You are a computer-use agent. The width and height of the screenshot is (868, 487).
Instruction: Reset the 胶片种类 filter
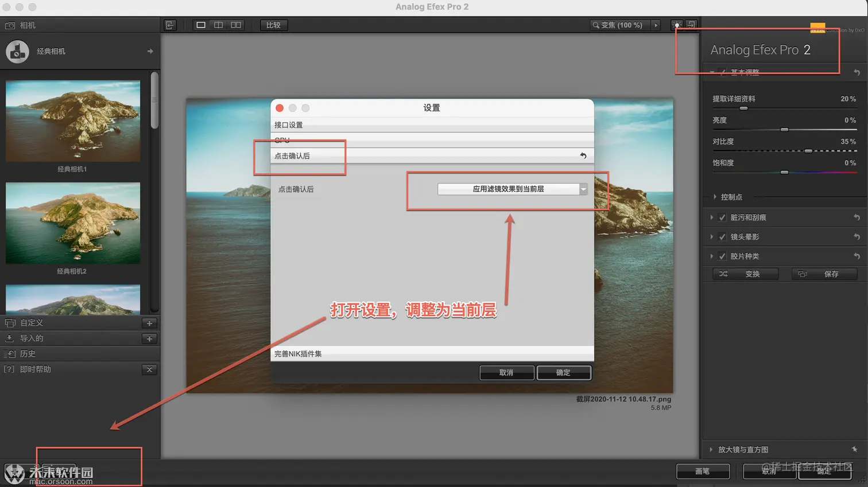pyautogui.click(x=857, y=256)
